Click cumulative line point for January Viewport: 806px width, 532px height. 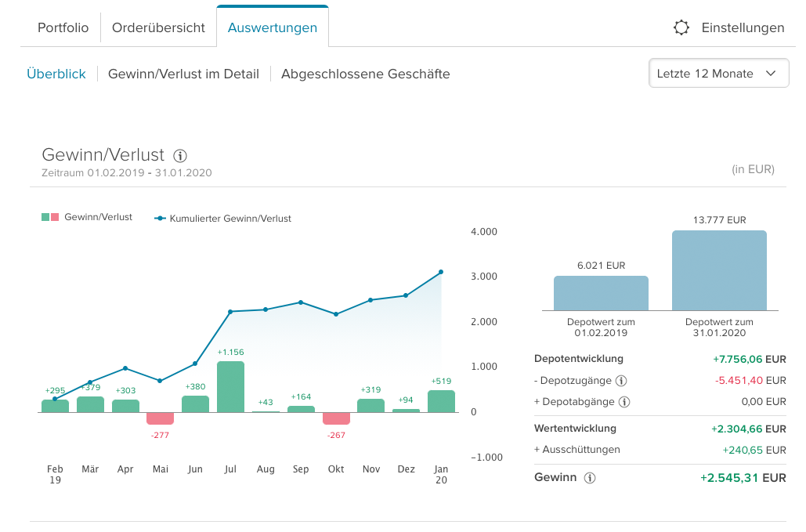(441, 272)
